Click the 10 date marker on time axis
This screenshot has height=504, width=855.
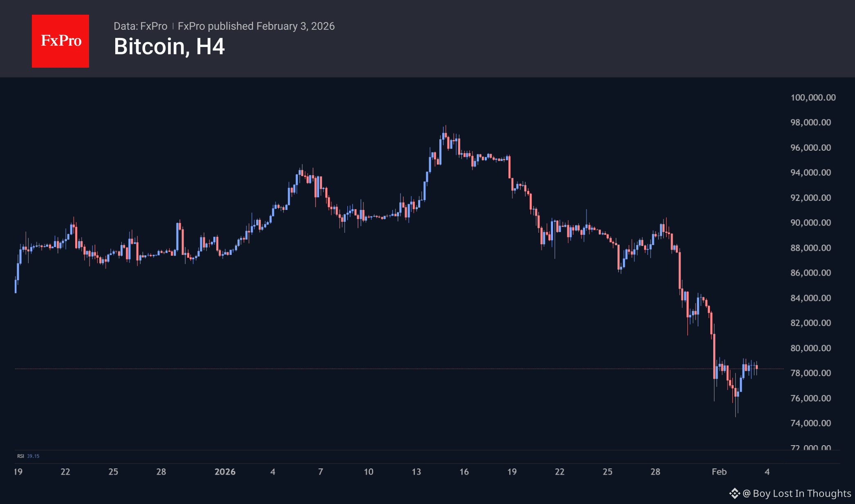tap(368, 472)
